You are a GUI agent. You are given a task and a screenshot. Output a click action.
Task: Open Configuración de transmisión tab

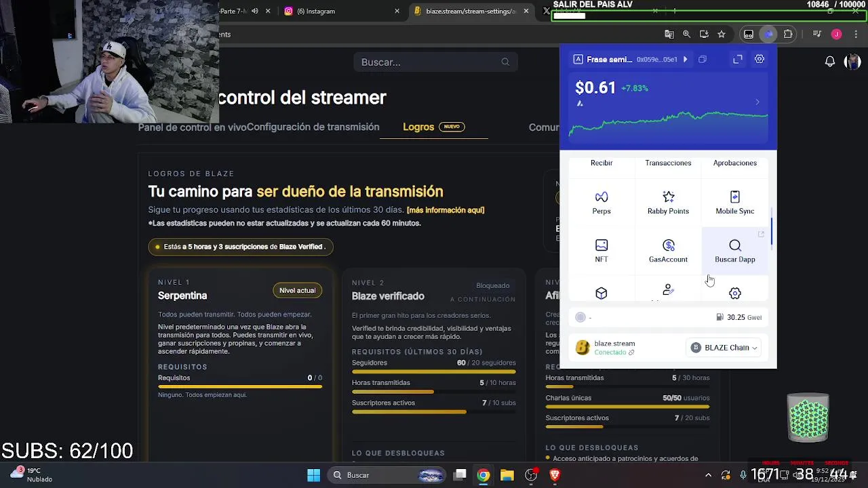313,127
